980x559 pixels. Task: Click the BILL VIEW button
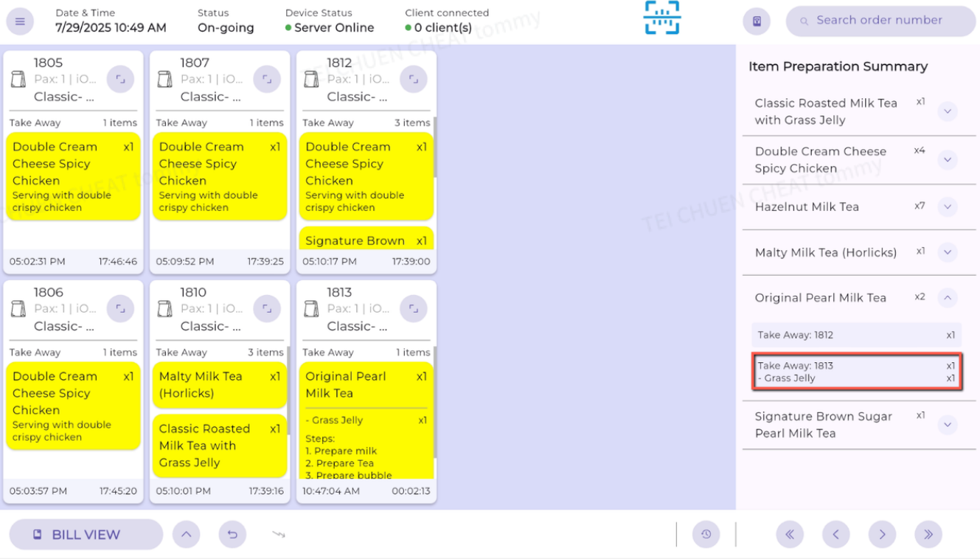pos(86,535)
